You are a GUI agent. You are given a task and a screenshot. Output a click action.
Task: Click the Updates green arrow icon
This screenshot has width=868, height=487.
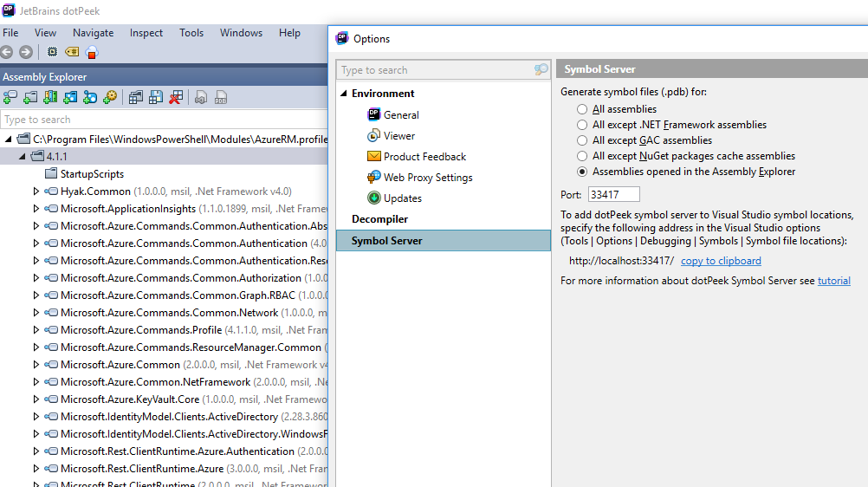pos(373,198)
